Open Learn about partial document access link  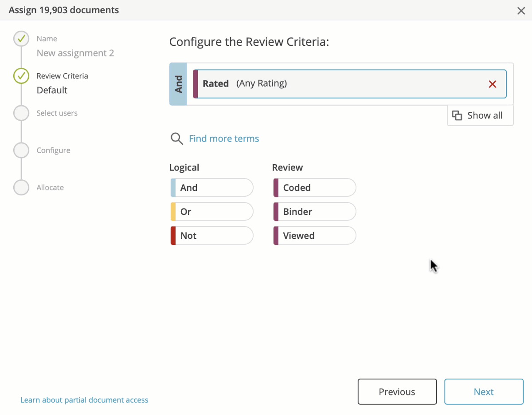coord(84,400)
